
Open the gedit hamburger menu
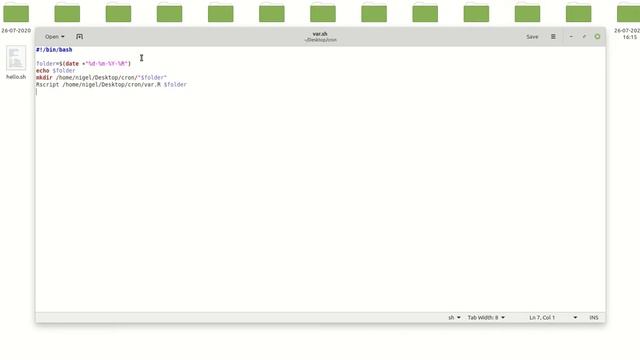[x=553, y=37]
